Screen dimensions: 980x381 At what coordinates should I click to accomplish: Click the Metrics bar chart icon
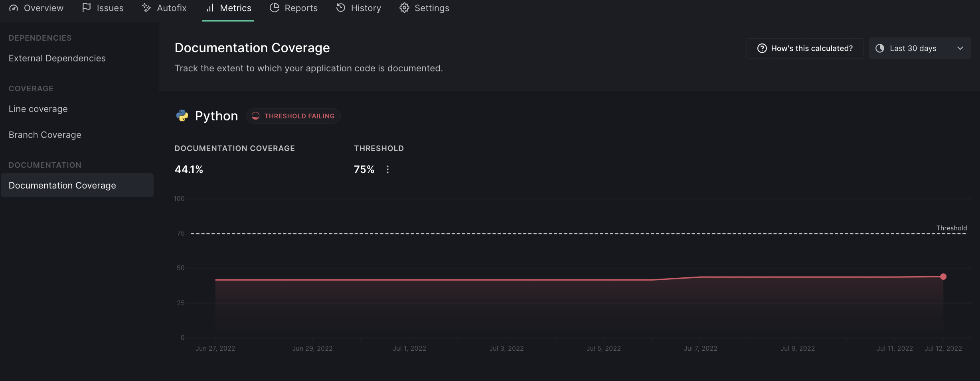click(210, 8)
